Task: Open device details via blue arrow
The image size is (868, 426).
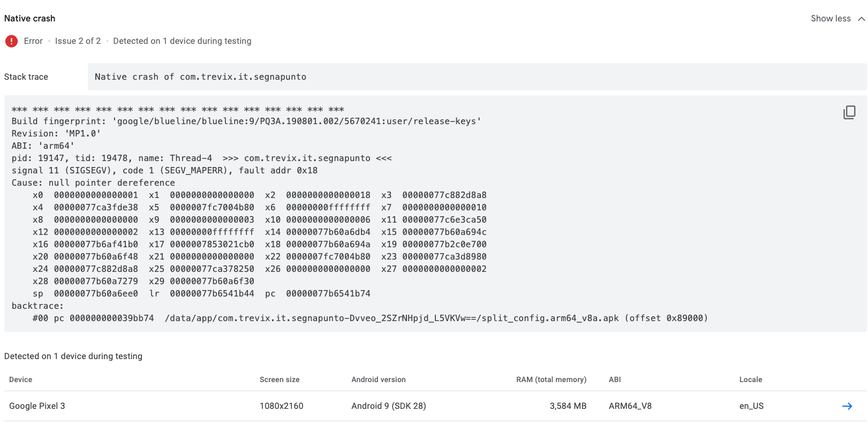Action: pos(847,406)
